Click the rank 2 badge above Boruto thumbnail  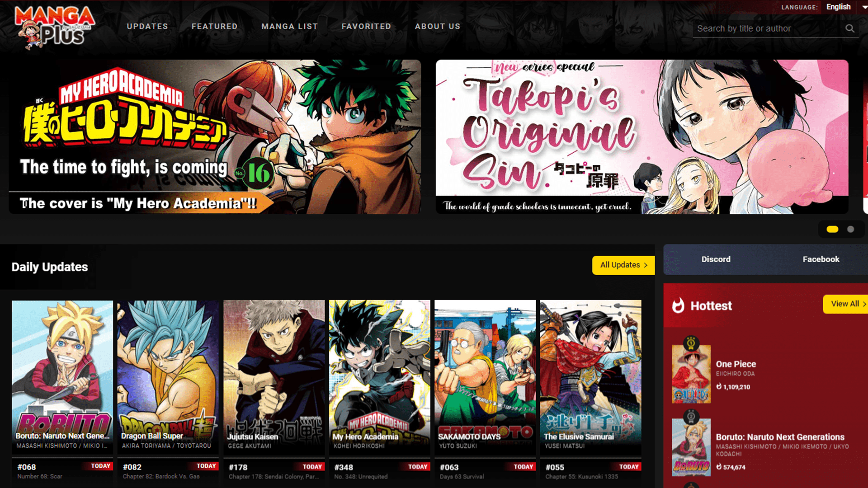(691, 417)
